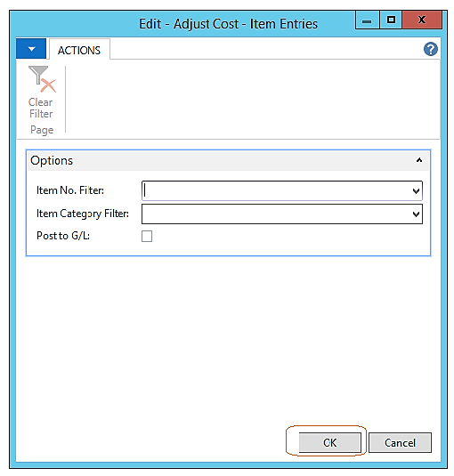Viewport: 454px width, 476px height.
Task: Collapse the Options section with chevron
Action: pyautogui.click(x=419, y=160)
